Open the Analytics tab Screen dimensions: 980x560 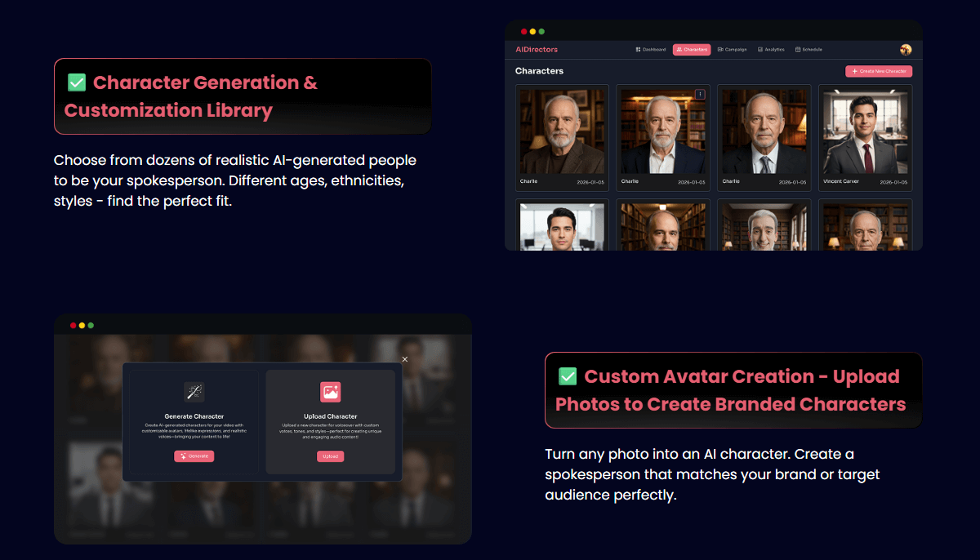pyautogui.click(x=771, y=50)
